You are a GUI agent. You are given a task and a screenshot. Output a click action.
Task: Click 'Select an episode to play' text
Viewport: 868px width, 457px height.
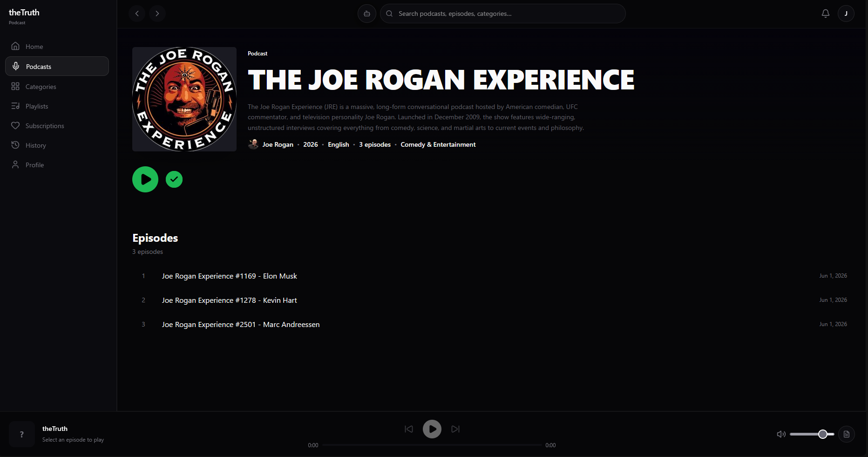73,440
